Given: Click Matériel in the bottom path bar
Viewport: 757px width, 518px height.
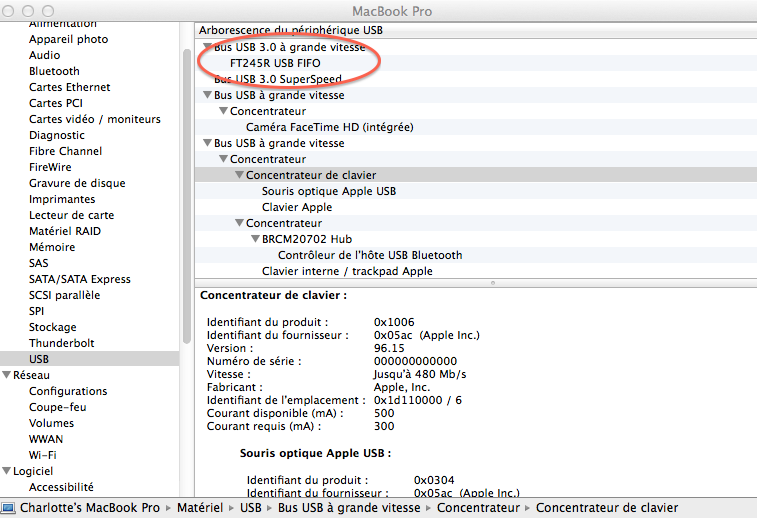Looking at the screenshot, I should pos(200,508).
